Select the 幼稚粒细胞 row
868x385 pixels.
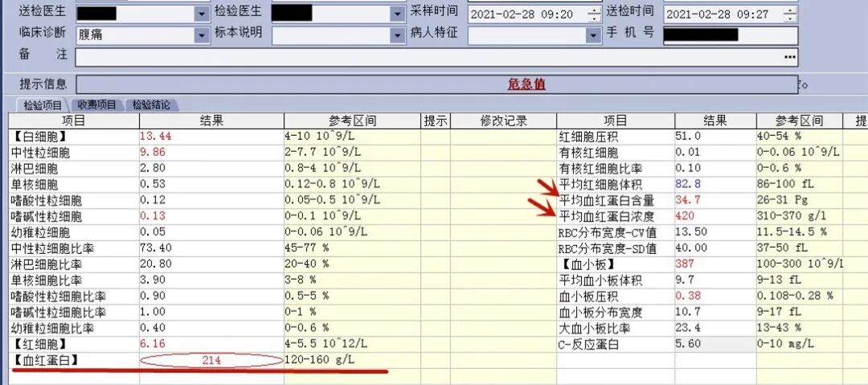pos(282,232)
